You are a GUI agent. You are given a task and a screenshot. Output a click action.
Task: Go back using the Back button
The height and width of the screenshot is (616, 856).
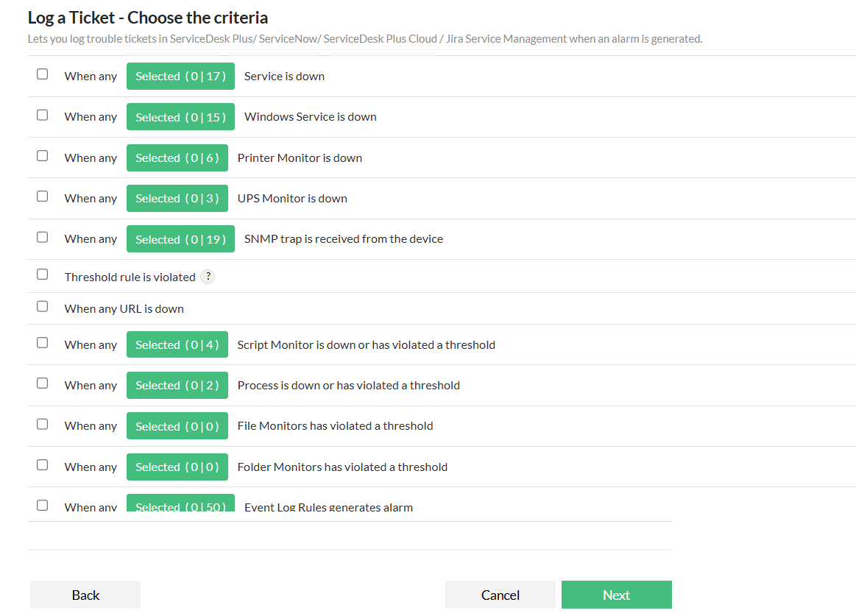pos(85,595)
